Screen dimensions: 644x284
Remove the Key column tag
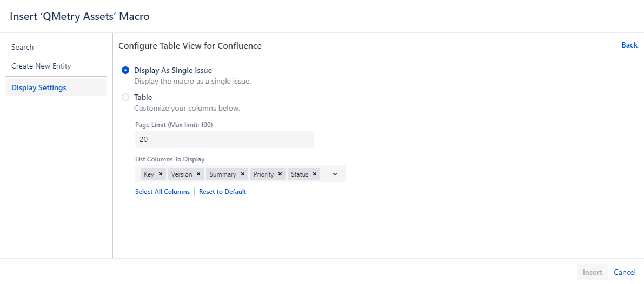[x=161, y=174]
